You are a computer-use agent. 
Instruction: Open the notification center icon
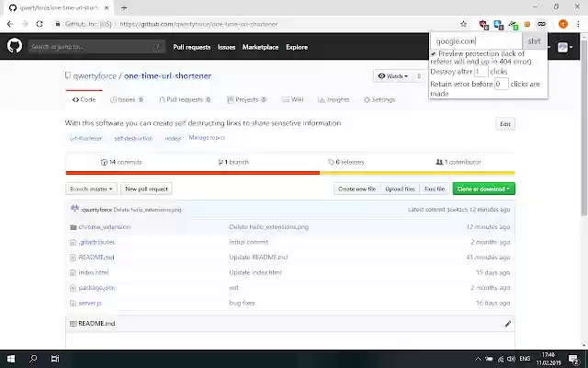click(573, 359)
